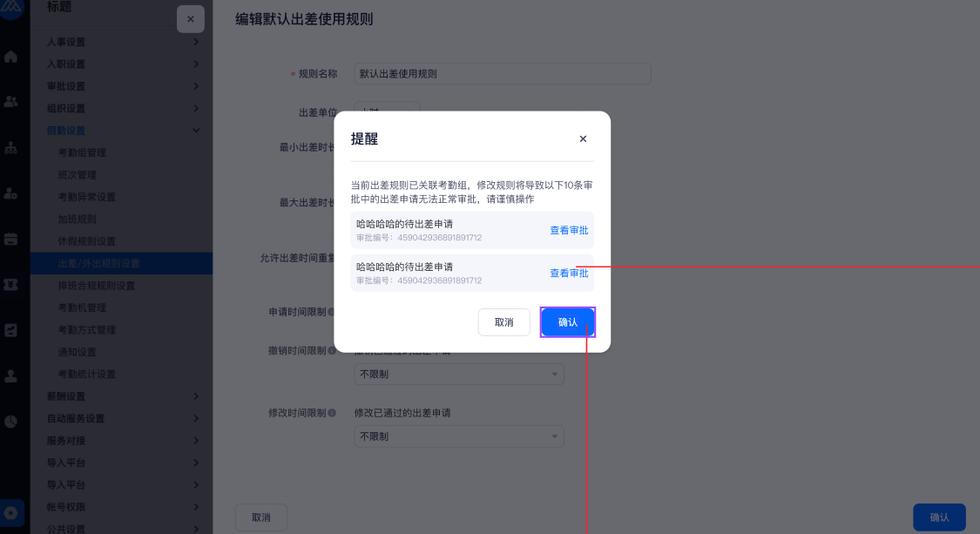Close the settings side panel
Screen dimensions: 980x534
(x=191, y=19)
